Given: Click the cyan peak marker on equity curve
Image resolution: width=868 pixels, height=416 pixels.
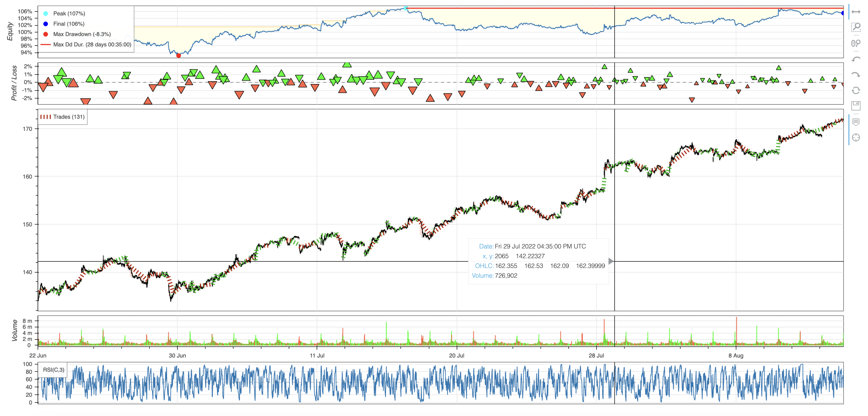Looking at the screenshot, I should (x=406, y=8).
